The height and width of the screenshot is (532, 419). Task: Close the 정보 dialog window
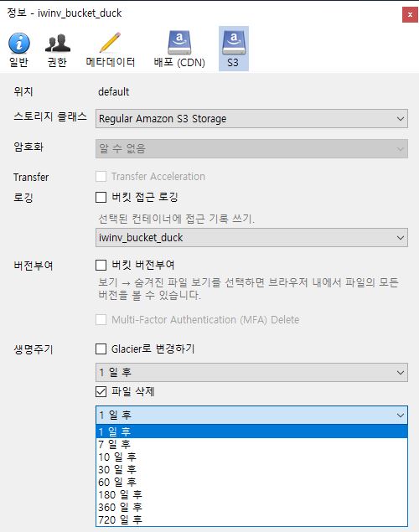[410, 14]
